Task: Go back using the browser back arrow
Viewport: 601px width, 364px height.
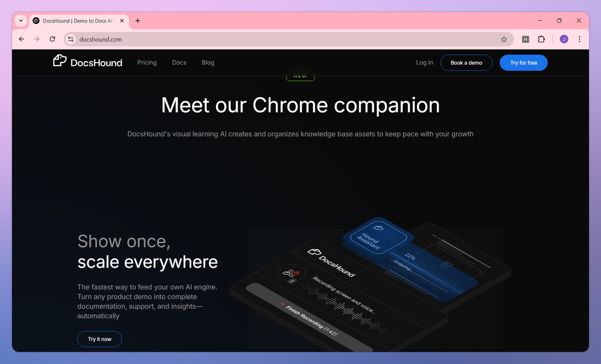Action: (21, 39)
